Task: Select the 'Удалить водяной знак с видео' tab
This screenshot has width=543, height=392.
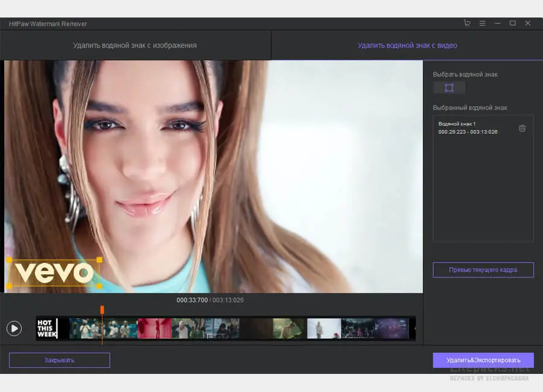Action: (x=407, y=45)
